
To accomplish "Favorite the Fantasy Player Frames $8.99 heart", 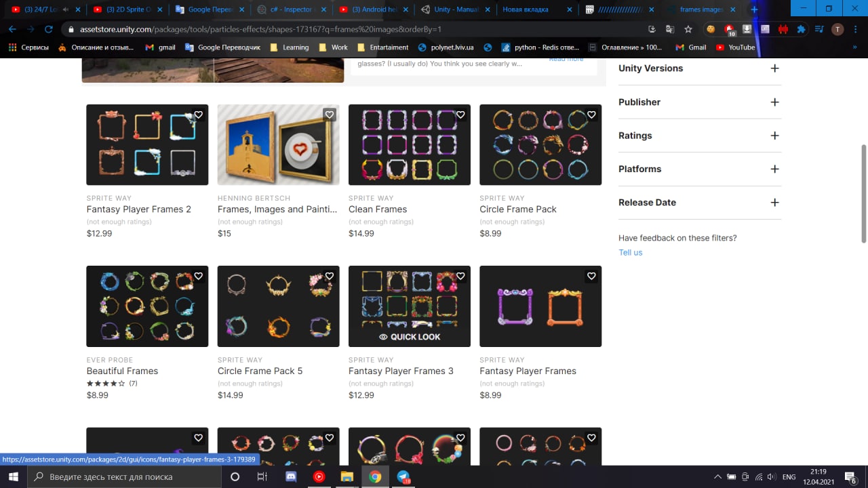I will 591,276.
